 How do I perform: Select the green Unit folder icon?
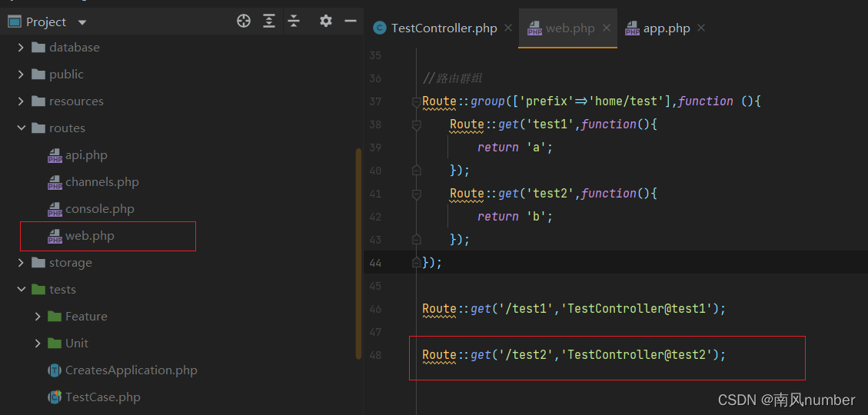tap(55, 344)
